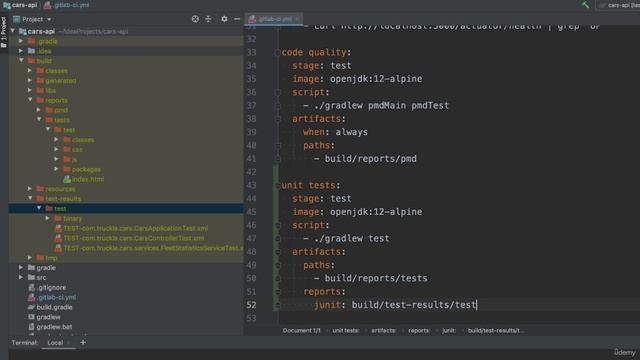This screenshot has width=640, height=360.
Task: Click the Terminal panel label
Action: [x=24, y=342]
